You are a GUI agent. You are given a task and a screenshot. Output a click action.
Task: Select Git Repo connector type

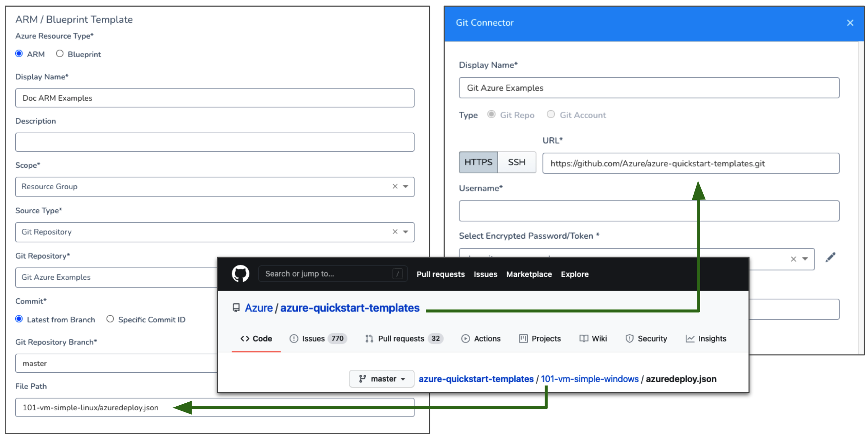tap(492, 115)
